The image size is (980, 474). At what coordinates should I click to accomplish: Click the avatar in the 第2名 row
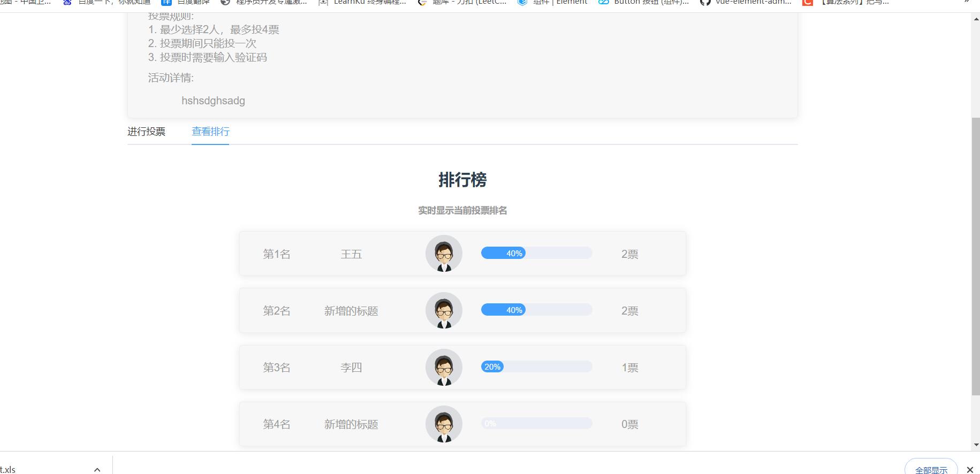[444, 310]
